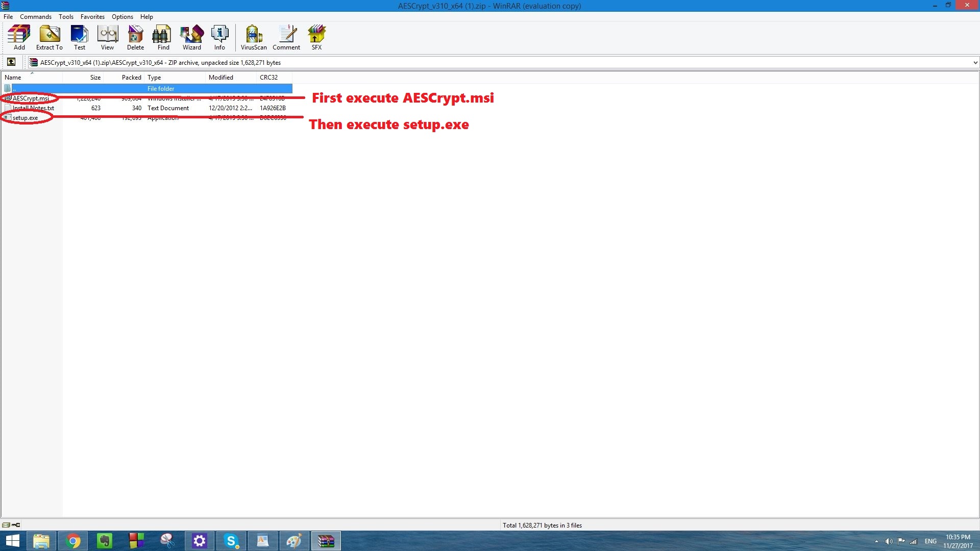Sort by Name column header

[32, 78]
